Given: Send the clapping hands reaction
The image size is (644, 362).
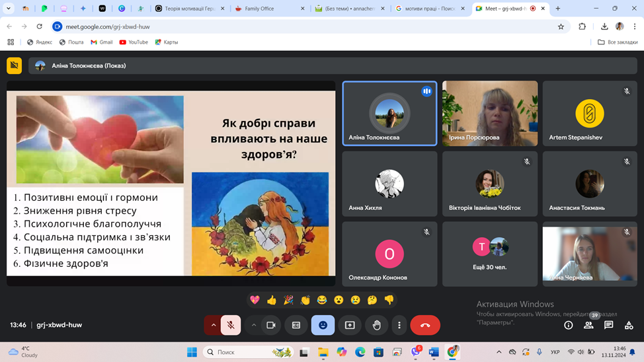Looking at the screenshot, I should tap(305, 300).
